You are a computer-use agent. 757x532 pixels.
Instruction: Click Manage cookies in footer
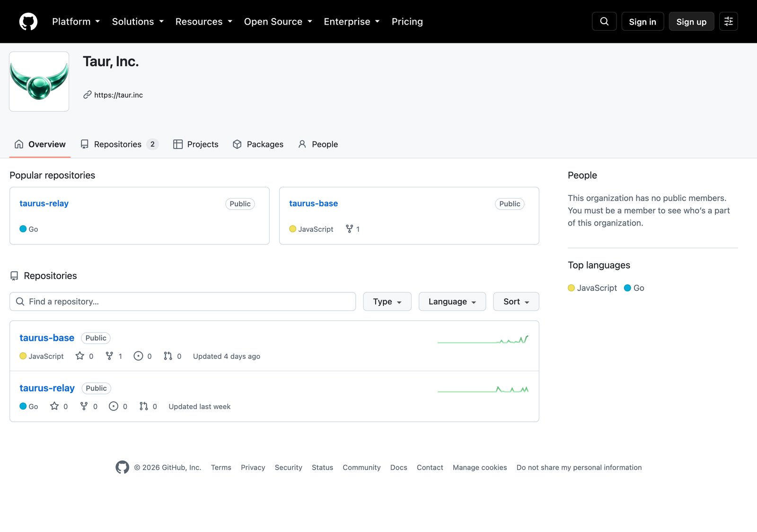point(480,467)
